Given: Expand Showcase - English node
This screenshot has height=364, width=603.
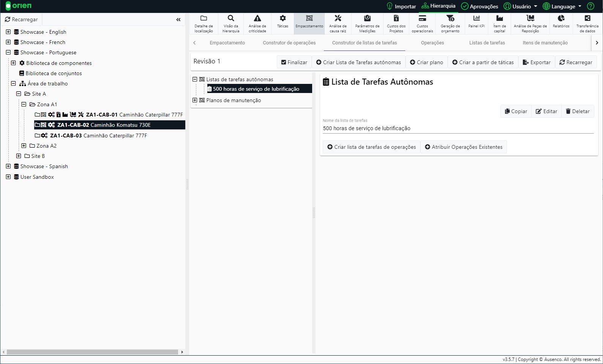Looking at the screenshot, I should tap(8, 32).
